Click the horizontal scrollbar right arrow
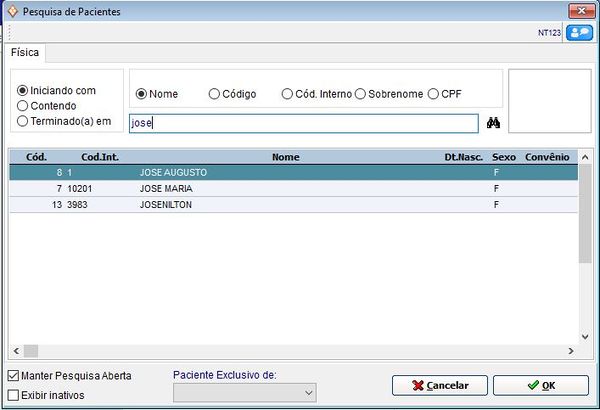 click(x=570, y=351)
